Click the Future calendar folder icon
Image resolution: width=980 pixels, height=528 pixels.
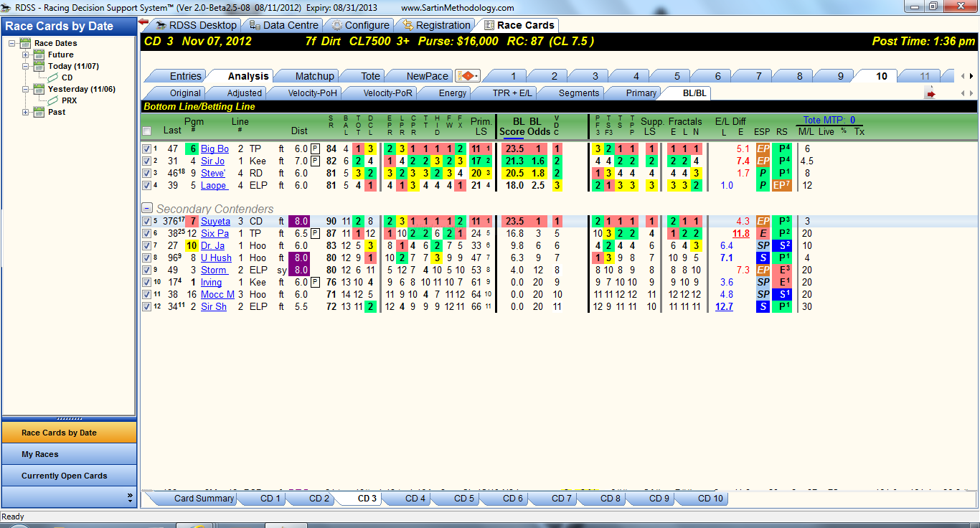point(39,55)
